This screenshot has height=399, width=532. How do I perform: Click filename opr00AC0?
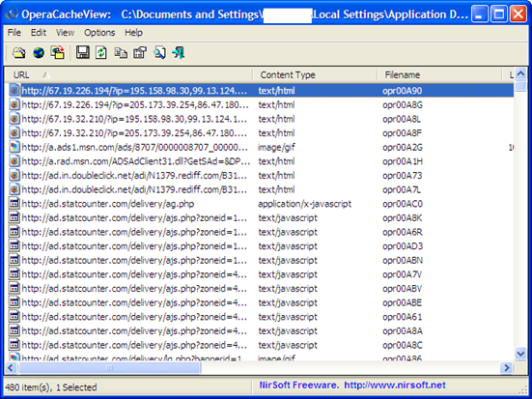[403, 204]
